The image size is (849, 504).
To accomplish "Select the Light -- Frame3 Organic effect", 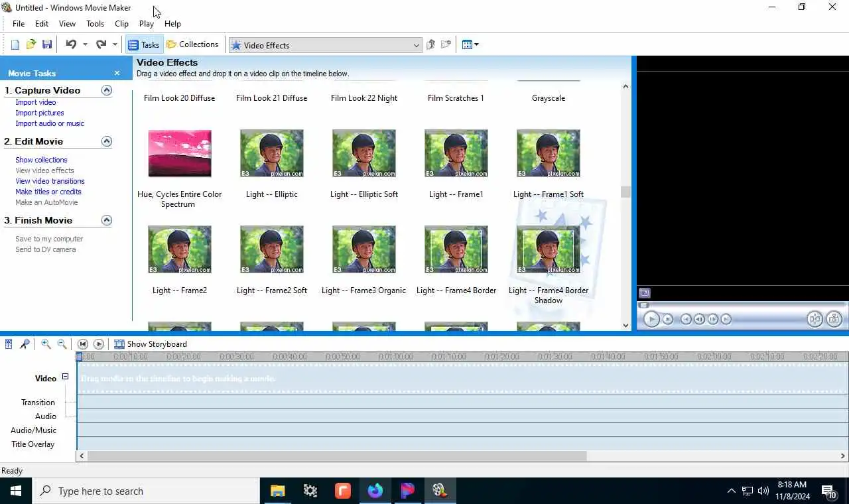I will tap(364, 250).
